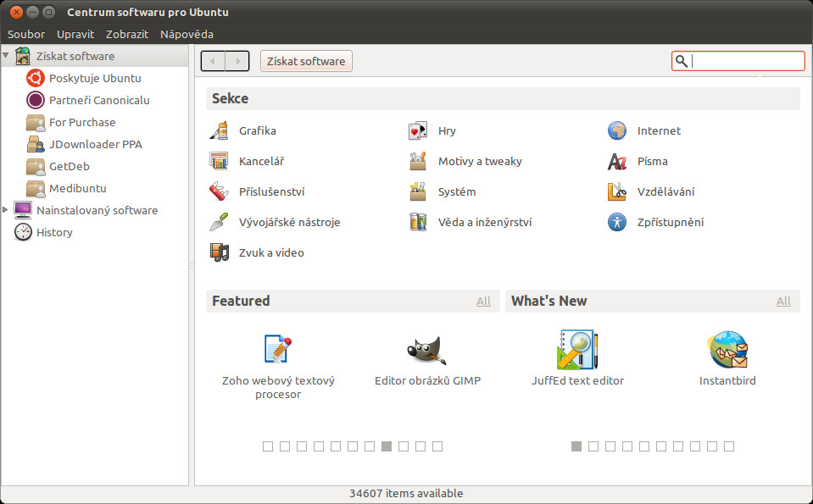Click the Získat software breadcrumb button
Screen dimensions: 813x504
point(306,61)
